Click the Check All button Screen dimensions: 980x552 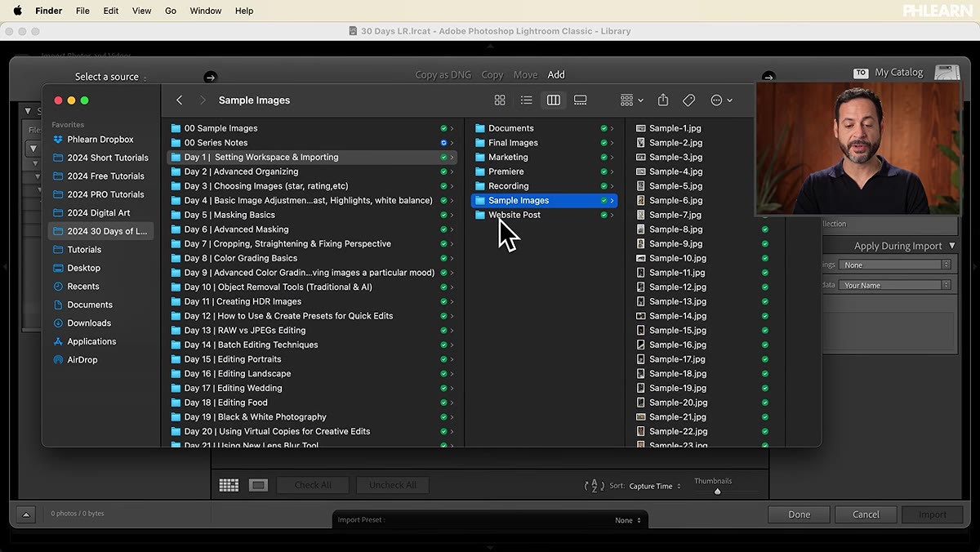pos(313,485)
